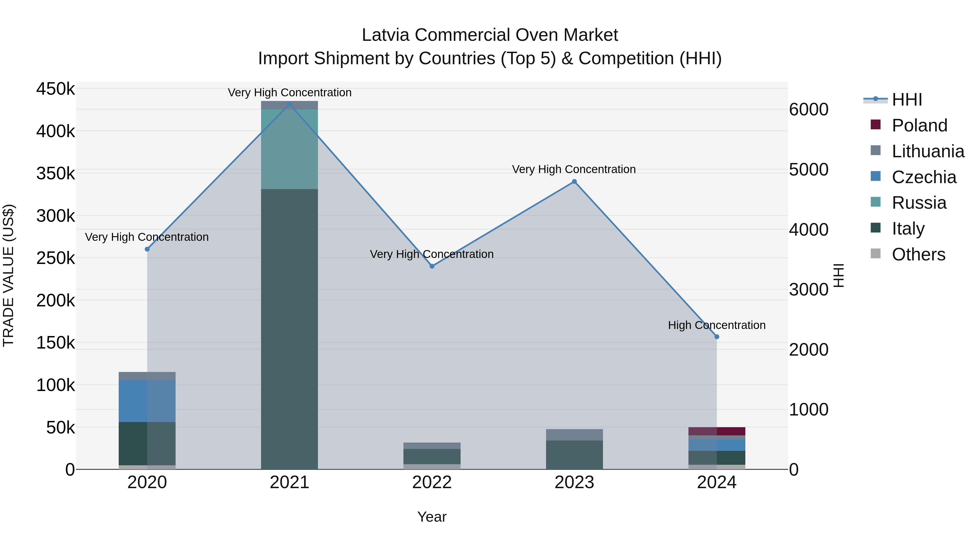Image resolution: width=980 pixels, height=551 pixels.
Task: Click the 2020 HHI data point marker
Action: tap(147, 249)
